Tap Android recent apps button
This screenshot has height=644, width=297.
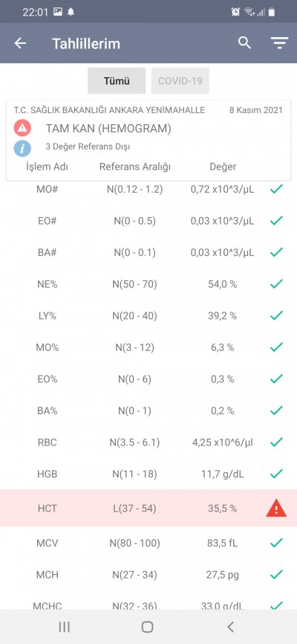point(65,626)
